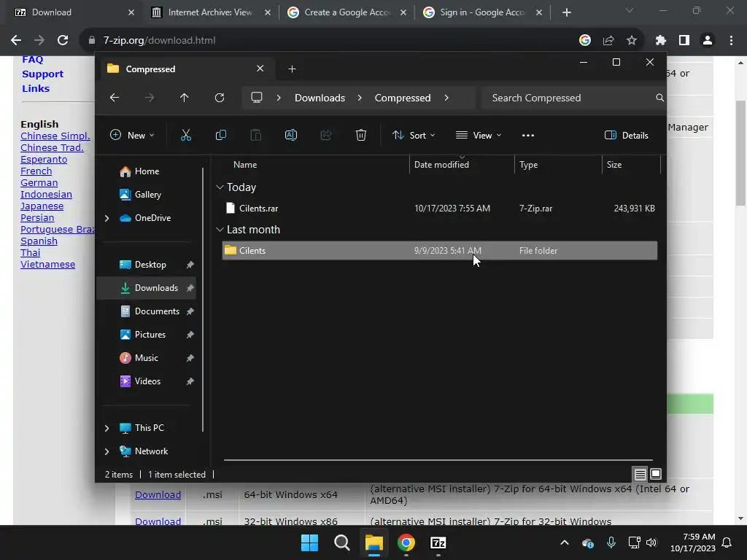Screen dimensions: 747x560
Task: Switch to Sign in - Google Accounts tab
Action: pyautogui.click(x=482, y=12)
